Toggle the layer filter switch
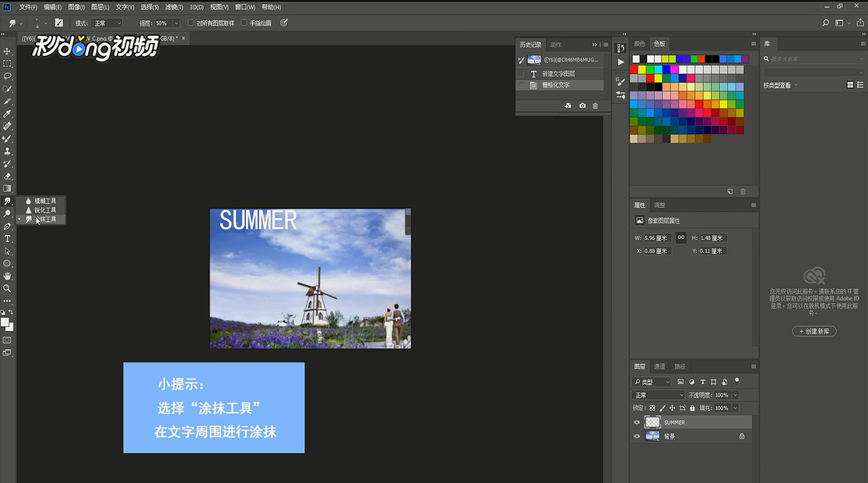 [736, 381]
